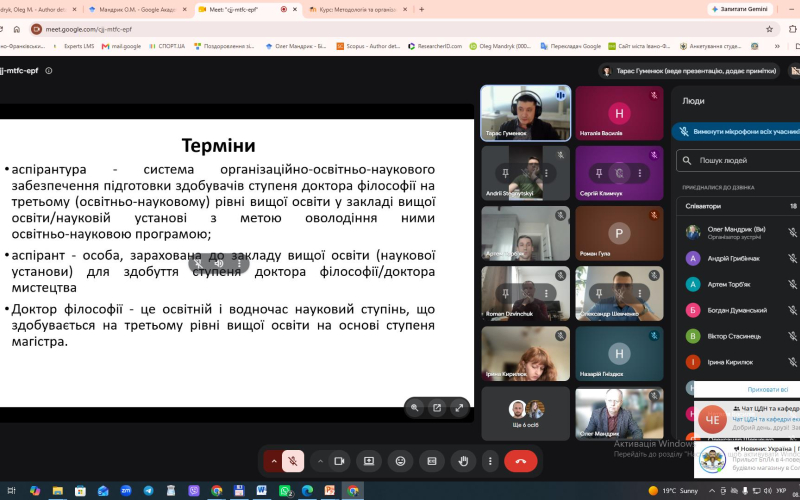
Task: Pin Roman Dzvinchuk's video tile
Action: pyautogui.click(x=505, y=293)
